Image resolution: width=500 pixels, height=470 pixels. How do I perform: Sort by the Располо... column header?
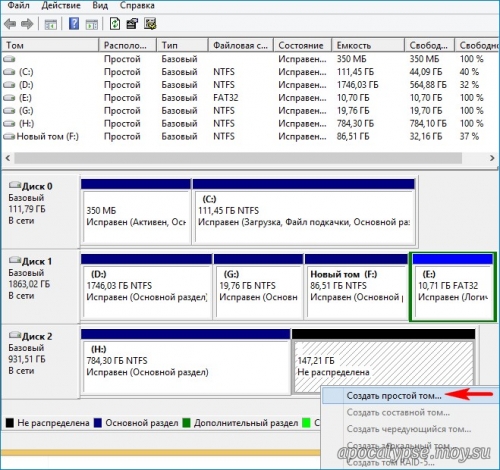[128, 45]
